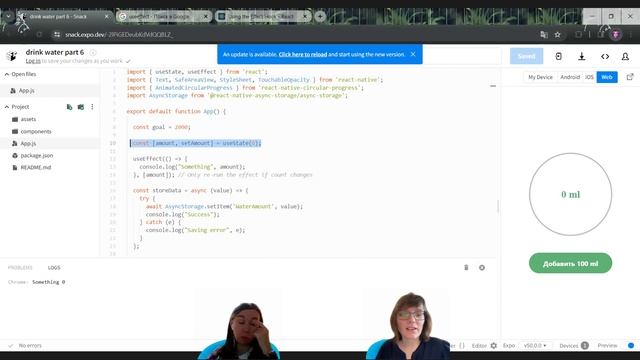Toggle the Preview switch

click(630, 345)
